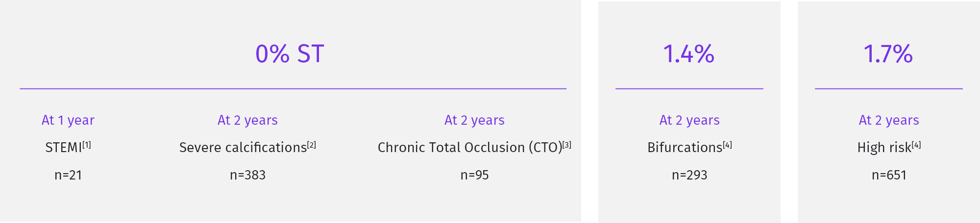Select the 1.4% statistic value
Screen dimensions: 980x223
(x=689, y=54)
